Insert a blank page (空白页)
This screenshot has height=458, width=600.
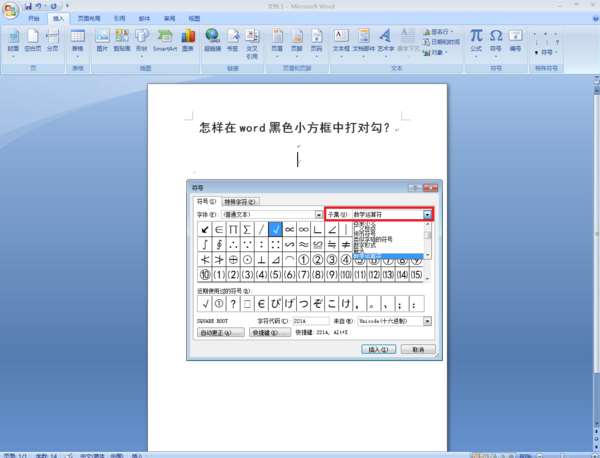coord(33,43)
